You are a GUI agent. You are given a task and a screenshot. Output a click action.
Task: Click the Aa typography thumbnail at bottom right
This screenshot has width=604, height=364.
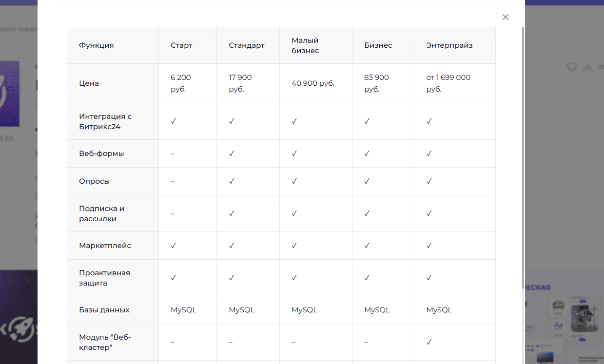[x=559, y=325]
